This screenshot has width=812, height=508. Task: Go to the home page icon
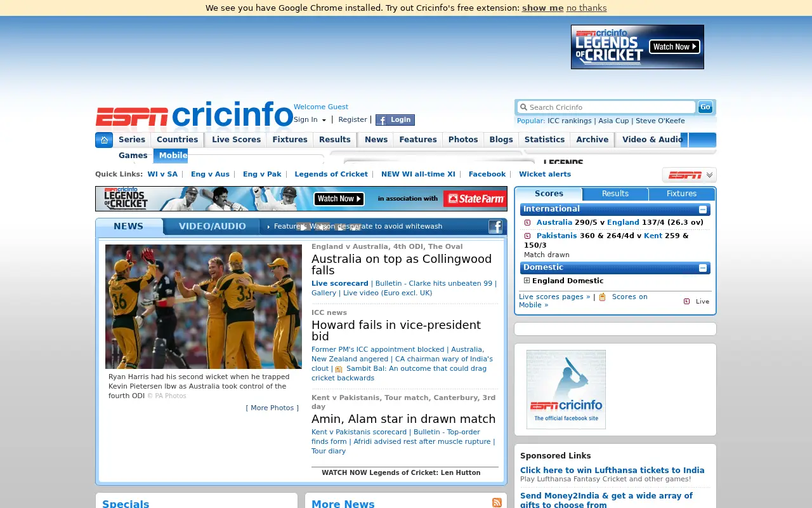pos(104,140)
